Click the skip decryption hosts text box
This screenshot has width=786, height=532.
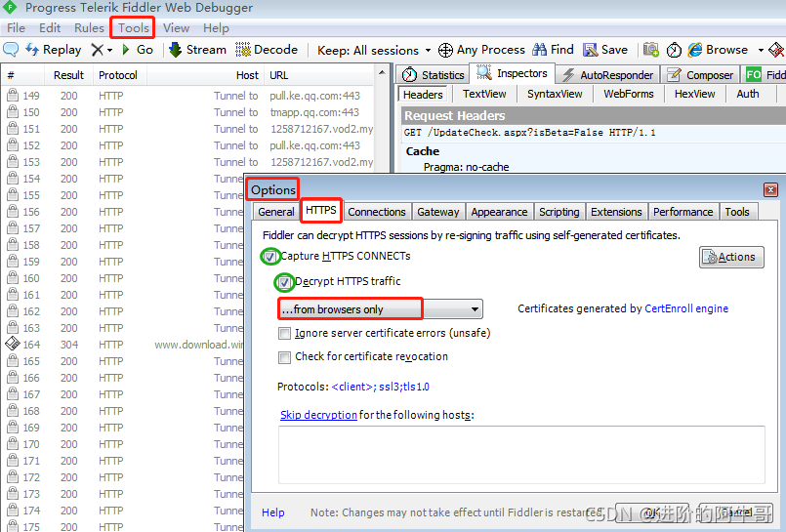tap(521, 455)
